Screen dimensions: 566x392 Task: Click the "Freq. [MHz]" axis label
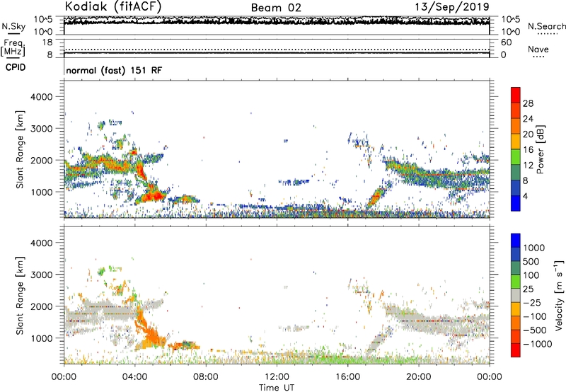[13, 48]
